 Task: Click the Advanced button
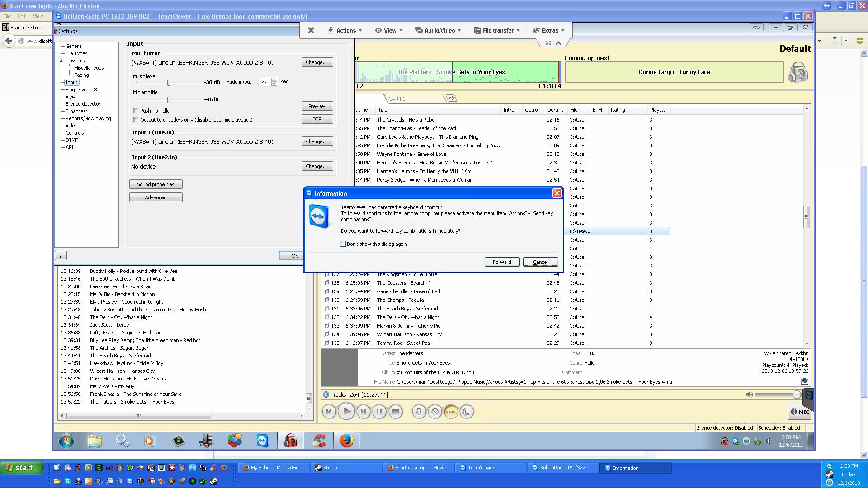pos(156,197)
